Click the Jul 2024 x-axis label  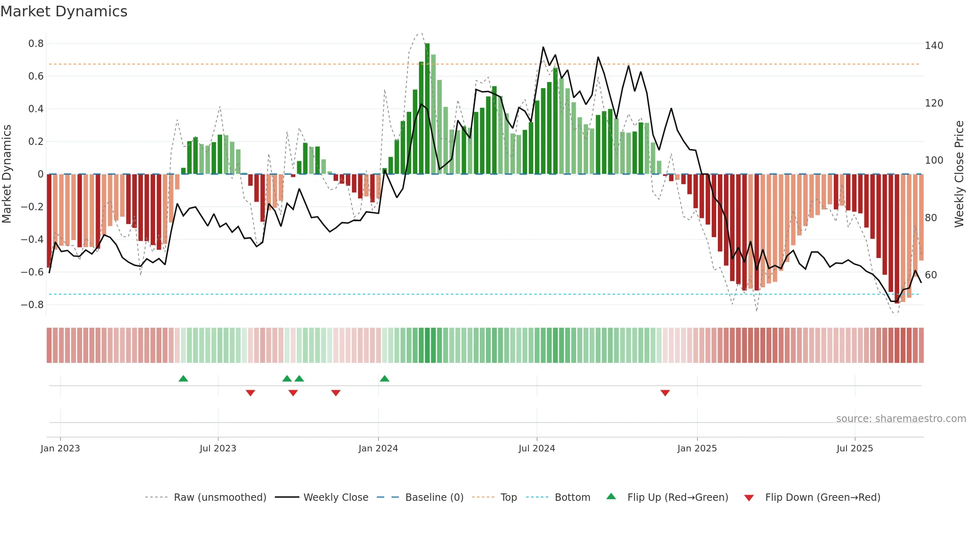tap(537, 448)
